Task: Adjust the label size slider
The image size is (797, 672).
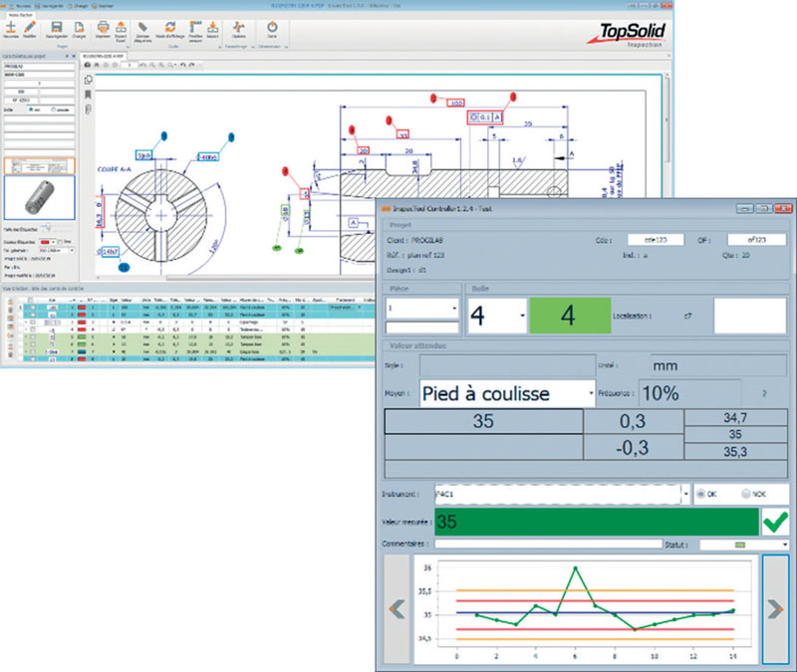Action: [47, 228]
